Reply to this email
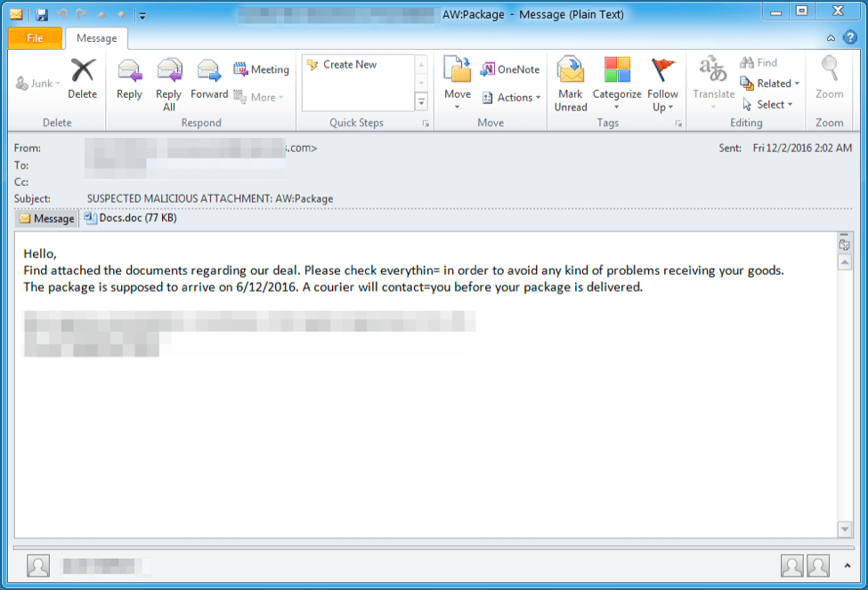Viewport: 868px width, 590px height. click(129, 79)
